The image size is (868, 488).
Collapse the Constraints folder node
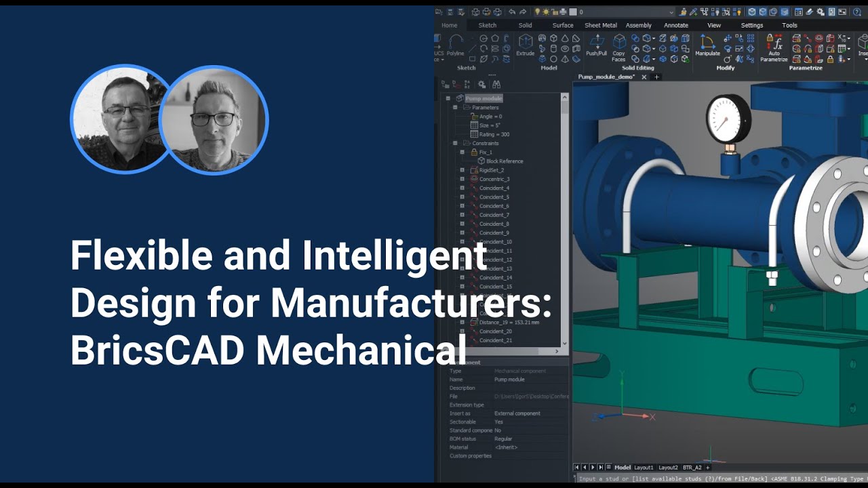(x=455, y=143)
